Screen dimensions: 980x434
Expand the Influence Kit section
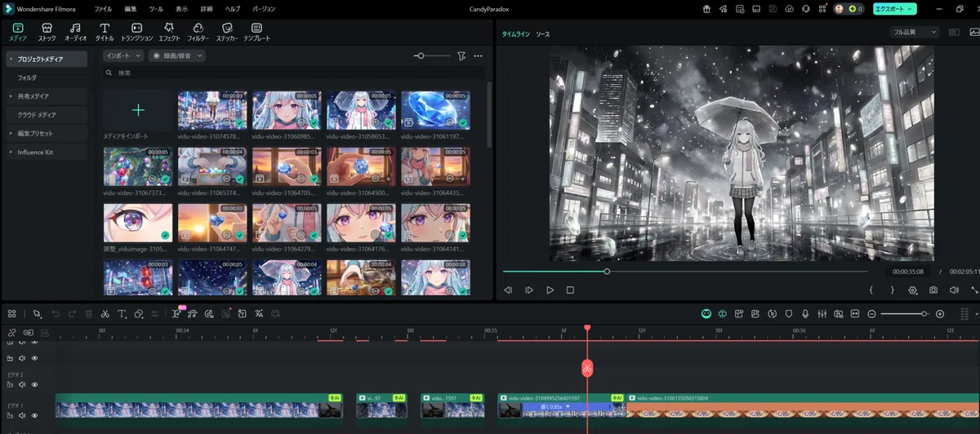coord(11,153)
